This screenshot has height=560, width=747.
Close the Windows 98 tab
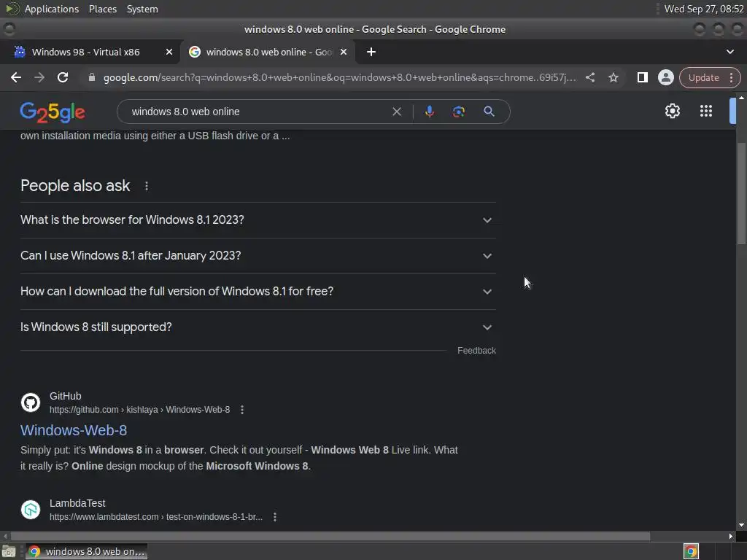click(x=169, y=52)
